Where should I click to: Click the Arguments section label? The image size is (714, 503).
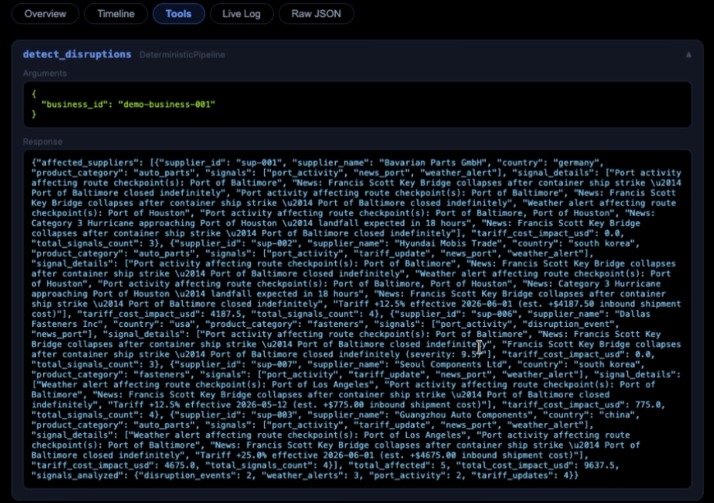(x=45, y=73)
